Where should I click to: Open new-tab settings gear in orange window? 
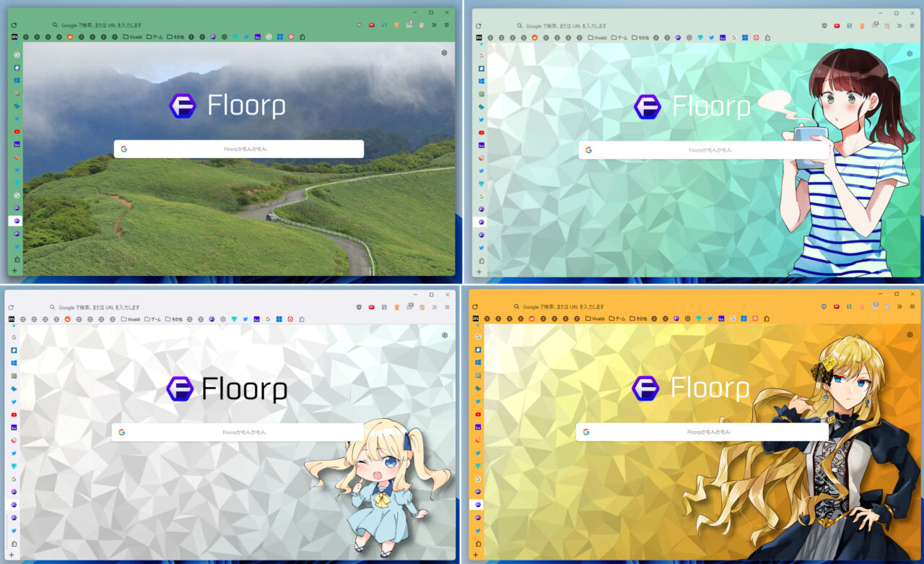(910, 335)
